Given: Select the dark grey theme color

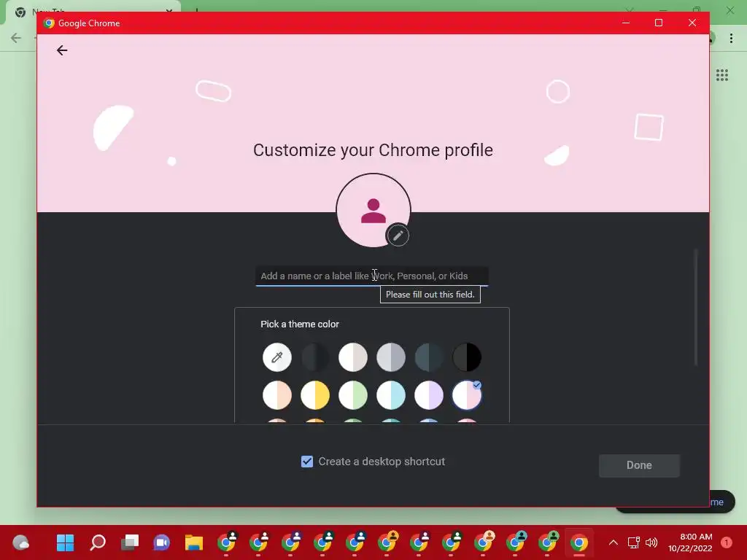Looking at the screenshot, I should coord(315,357).
